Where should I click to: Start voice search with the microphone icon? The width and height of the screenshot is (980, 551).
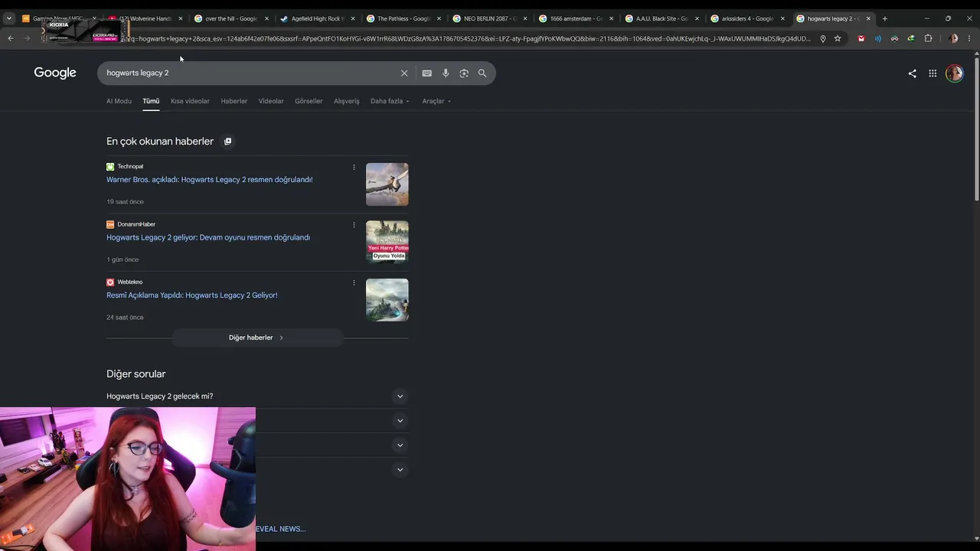(446, 73)
